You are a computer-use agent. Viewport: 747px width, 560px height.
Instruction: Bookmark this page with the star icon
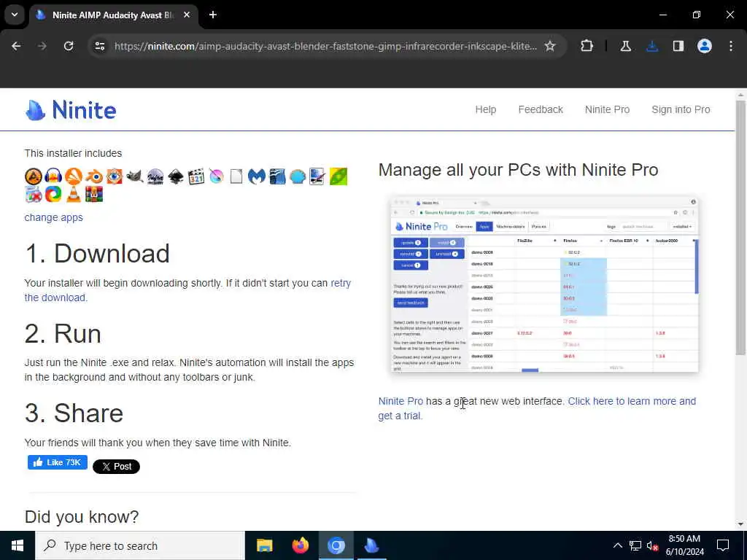pos(550,46)
